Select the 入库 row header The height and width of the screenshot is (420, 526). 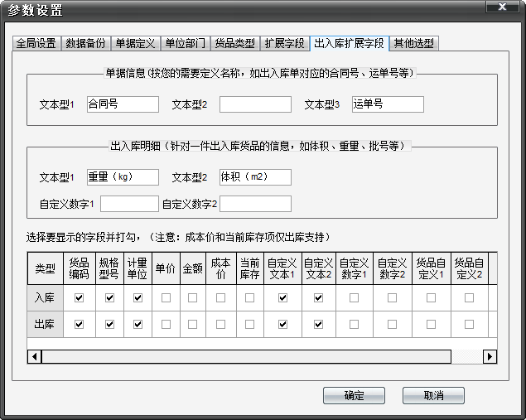click(x=45, y=298)
